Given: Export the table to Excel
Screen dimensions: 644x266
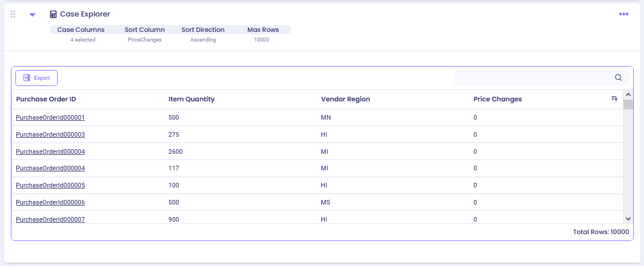Looking at the screenshot, I should click(x=36, y=78).
